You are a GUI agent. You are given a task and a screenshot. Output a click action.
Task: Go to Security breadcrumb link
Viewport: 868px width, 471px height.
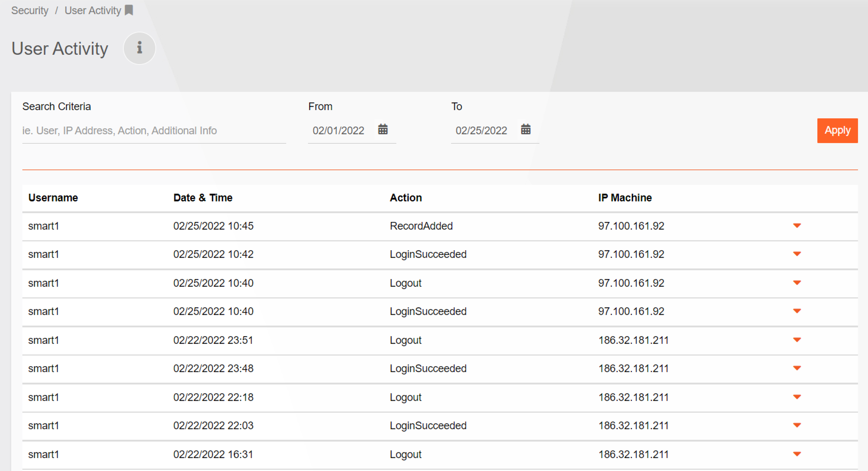point(30,10)
